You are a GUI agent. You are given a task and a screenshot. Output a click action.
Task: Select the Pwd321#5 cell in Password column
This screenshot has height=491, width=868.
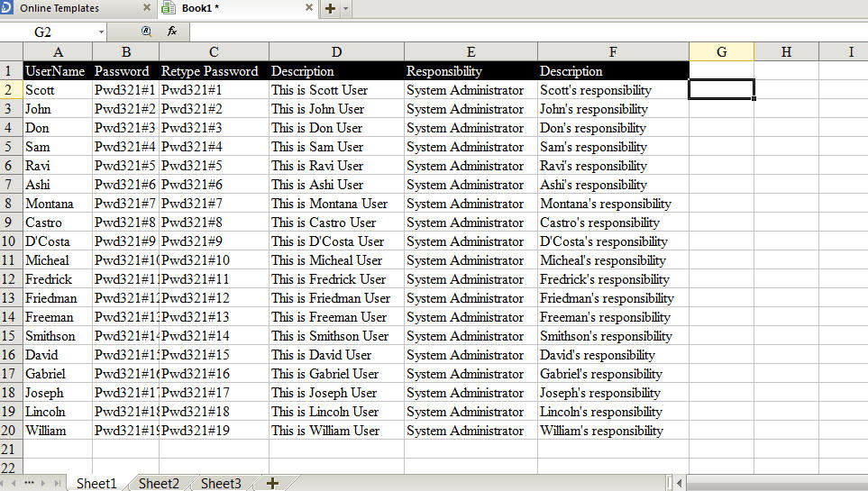125,166
